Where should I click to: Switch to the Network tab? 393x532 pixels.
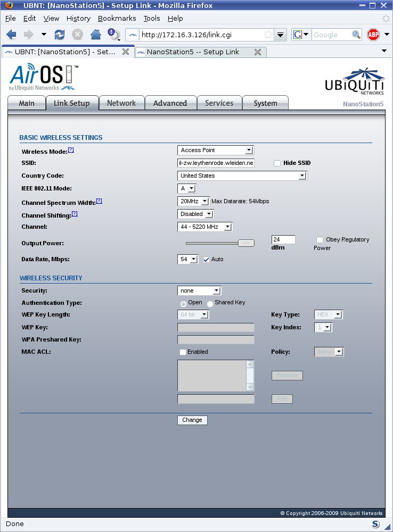tap(121, 103)
